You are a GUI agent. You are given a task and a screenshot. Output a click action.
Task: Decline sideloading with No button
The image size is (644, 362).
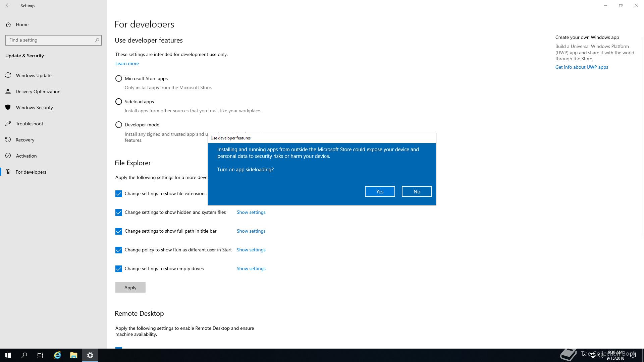(417, 191)
